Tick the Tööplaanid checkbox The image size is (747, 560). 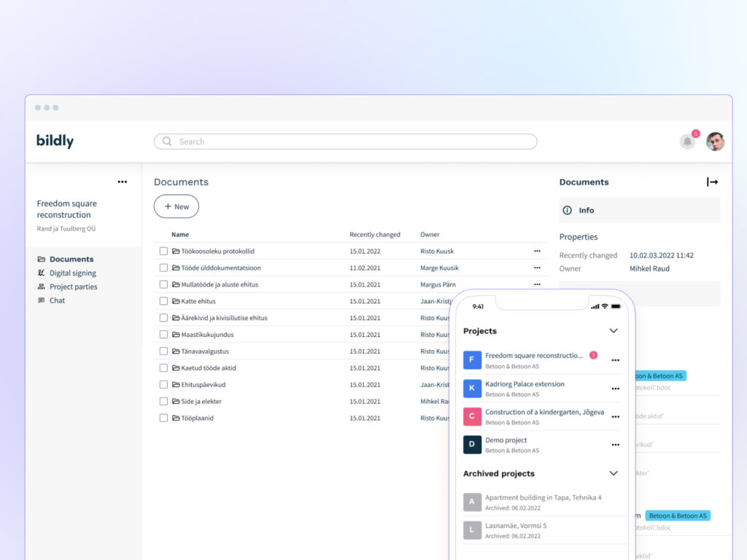pos(163,418)
